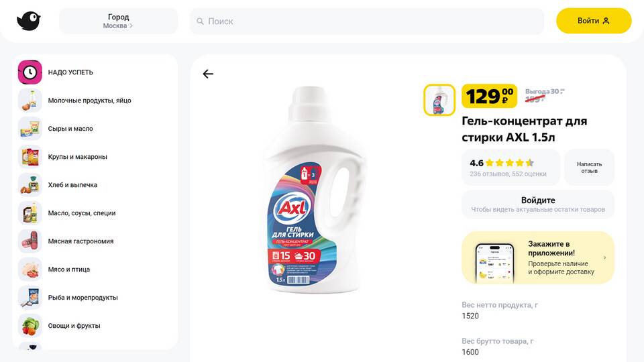Open the НАДО УСПЕТЬ clock icon
This screenshot has height=362, width=644.
click(x=30, y=72)
